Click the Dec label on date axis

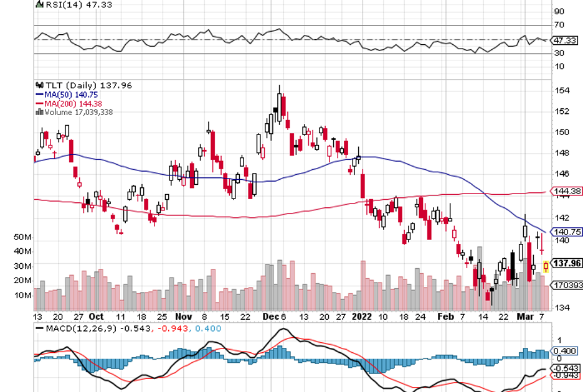[270, 317]
